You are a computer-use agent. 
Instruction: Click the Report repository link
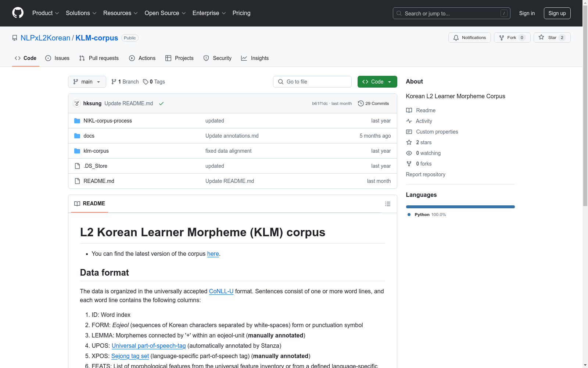click(x=426, y=174)
